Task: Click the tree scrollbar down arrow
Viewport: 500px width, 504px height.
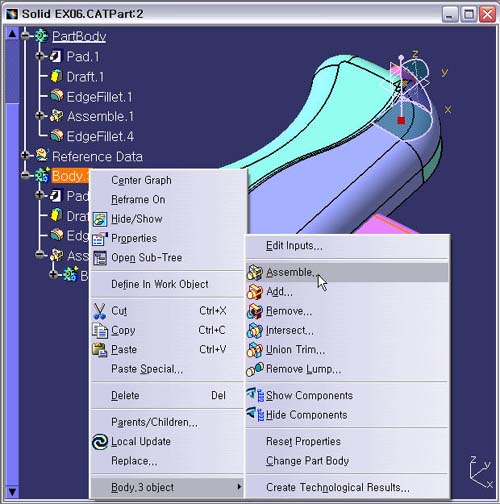Action: 12,492
